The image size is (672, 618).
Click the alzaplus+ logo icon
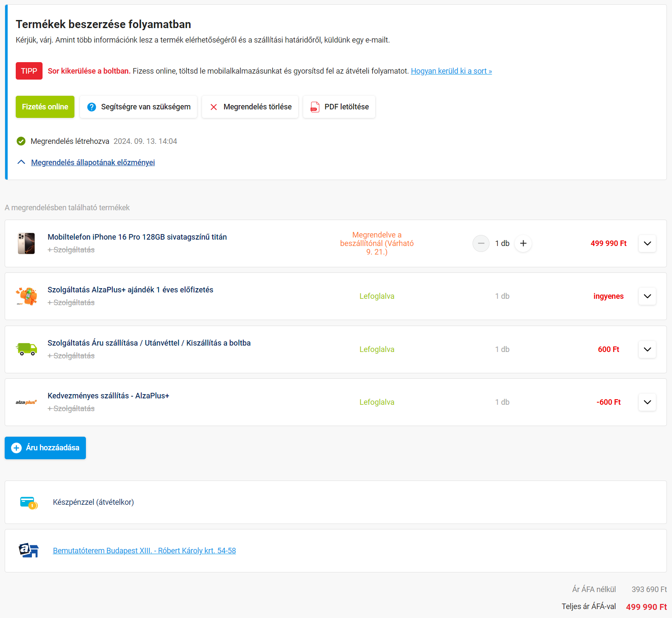26,402
